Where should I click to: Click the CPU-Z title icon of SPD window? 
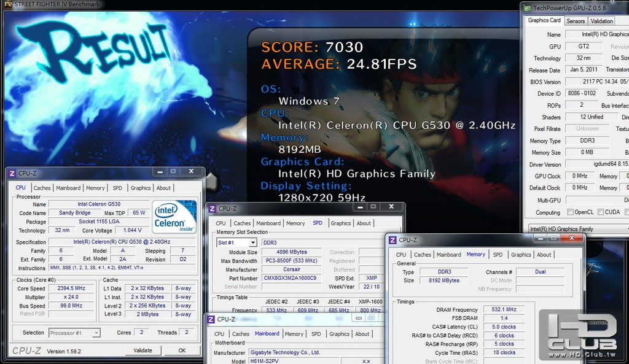212,209
